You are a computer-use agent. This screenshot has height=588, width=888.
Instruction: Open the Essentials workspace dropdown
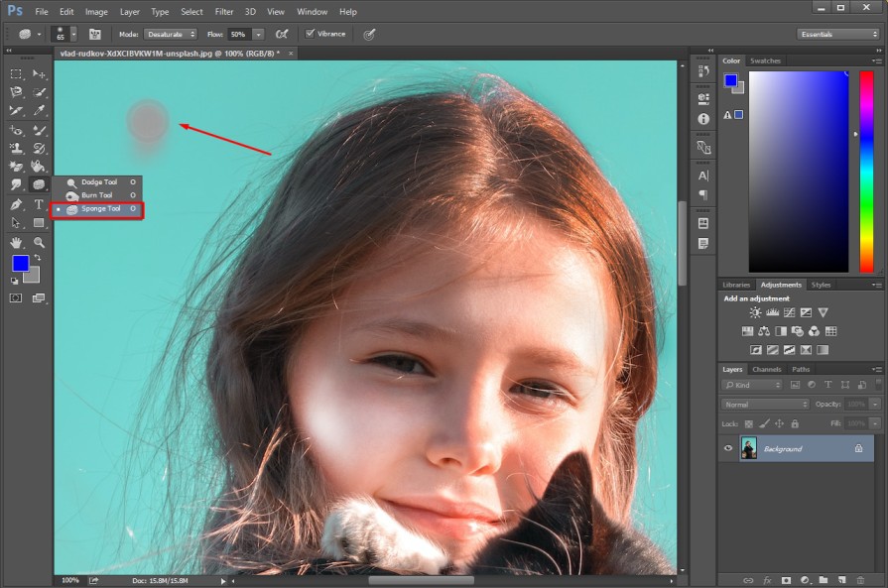tap(837, 35)
